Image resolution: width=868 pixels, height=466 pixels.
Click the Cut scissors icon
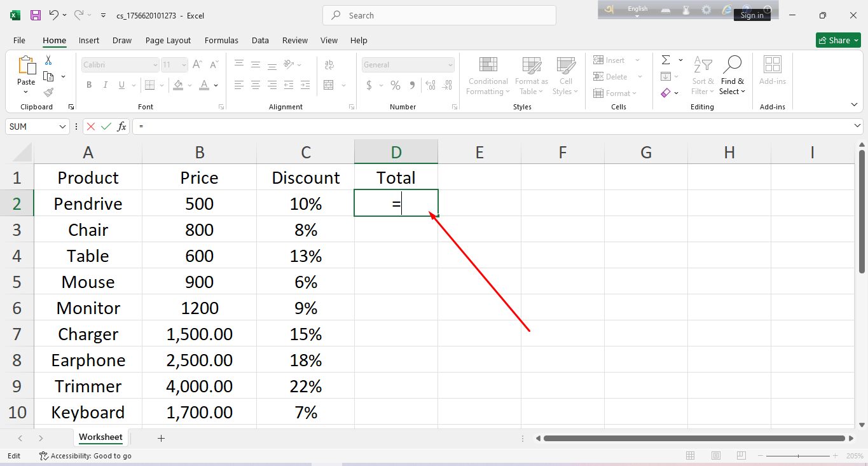[48, 60]
